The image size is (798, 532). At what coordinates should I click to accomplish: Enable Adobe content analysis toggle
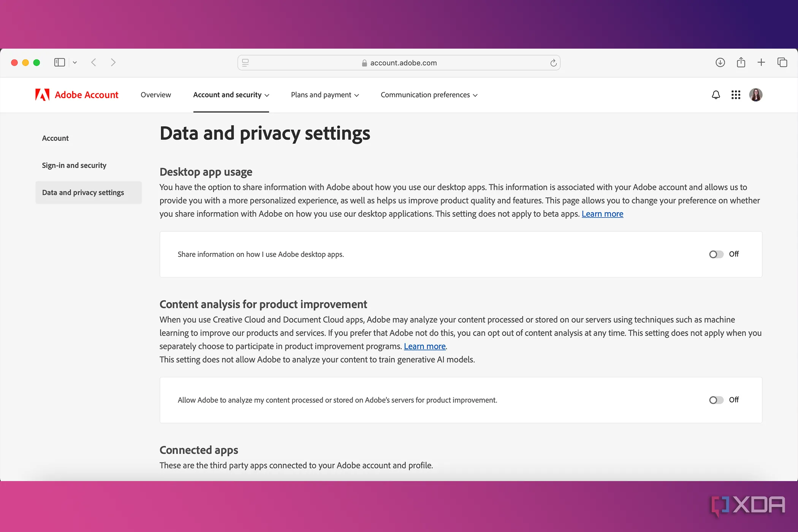point(716,400)
